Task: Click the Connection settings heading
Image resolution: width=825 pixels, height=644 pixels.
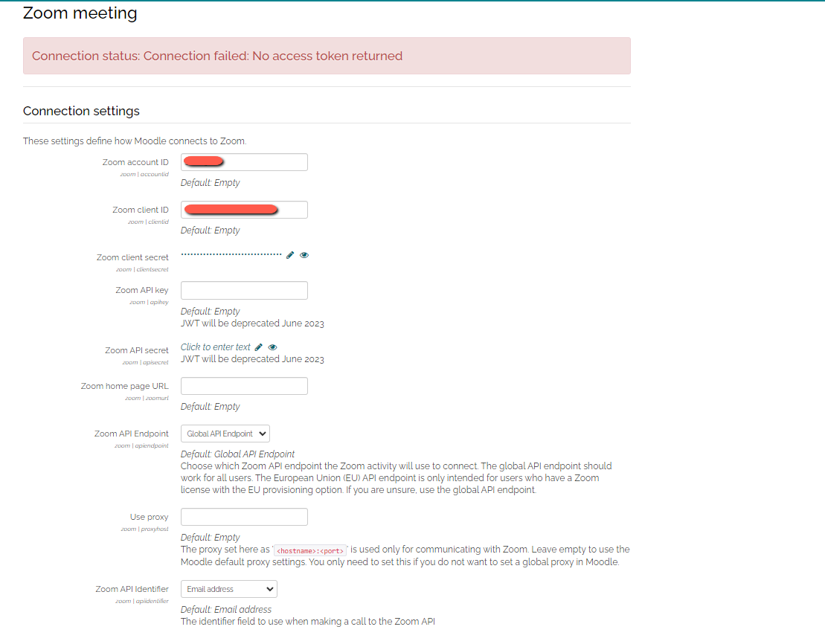Action: [81, 110]
